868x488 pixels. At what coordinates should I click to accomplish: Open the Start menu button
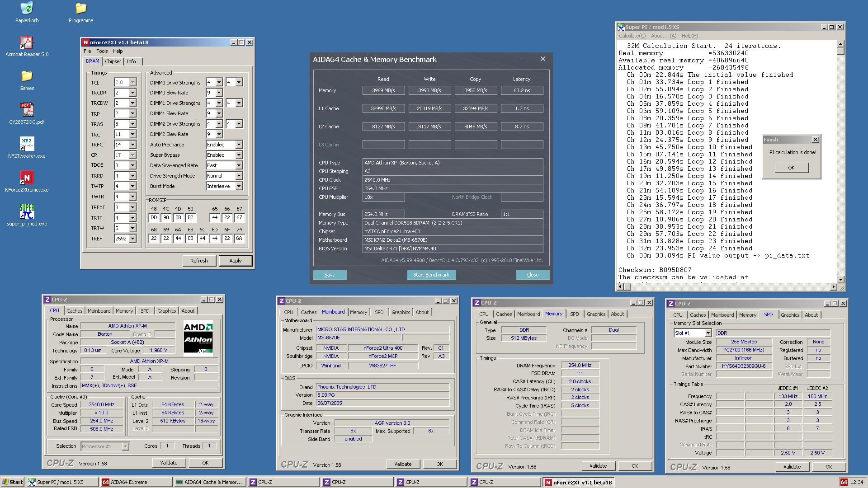(12, 482)
